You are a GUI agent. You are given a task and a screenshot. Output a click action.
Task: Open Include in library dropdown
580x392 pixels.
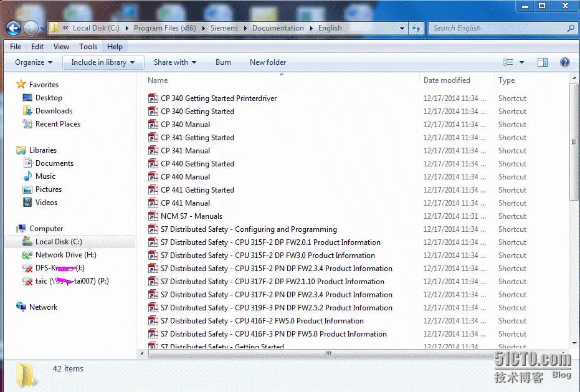coord(103,62)
